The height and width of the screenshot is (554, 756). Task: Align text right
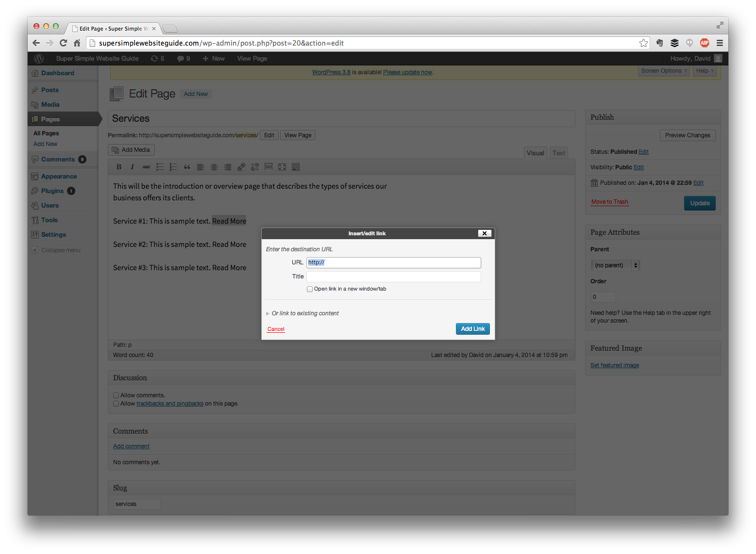tap(228, 167)
